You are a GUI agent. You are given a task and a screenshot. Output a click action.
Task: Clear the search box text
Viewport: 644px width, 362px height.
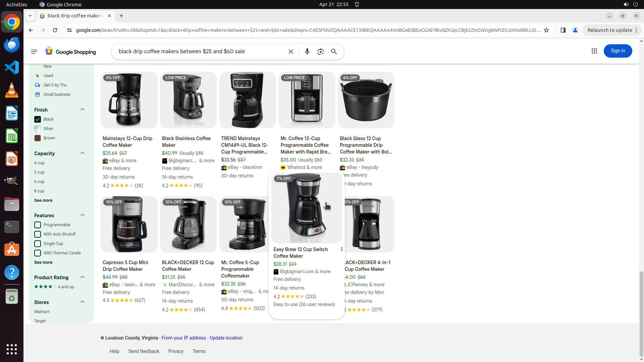[290, 52]
